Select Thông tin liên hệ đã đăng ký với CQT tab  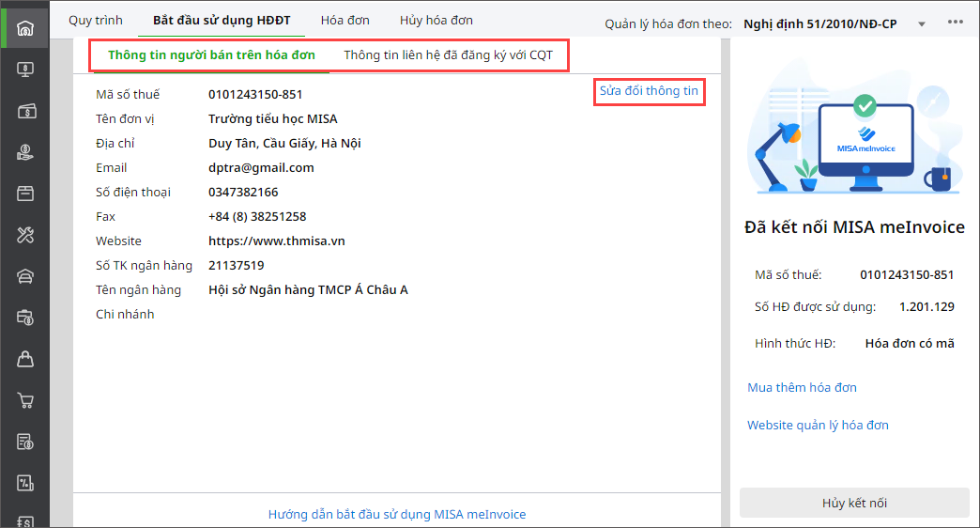[x=448, y=55]
